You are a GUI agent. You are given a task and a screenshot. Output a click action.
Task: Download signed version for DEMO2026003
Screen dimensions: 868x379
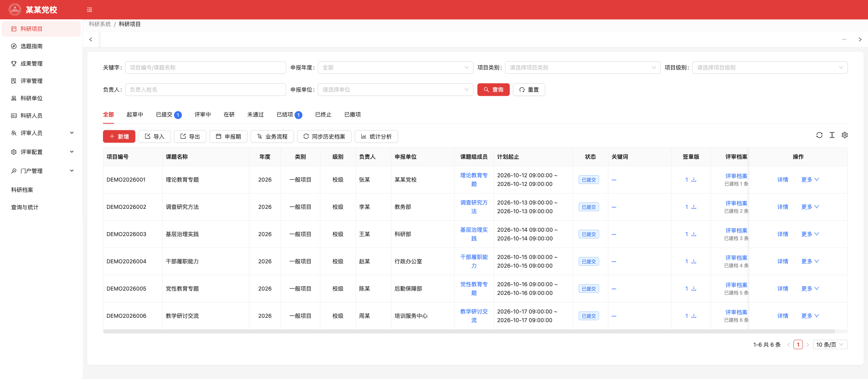click(x=694, y=234)
